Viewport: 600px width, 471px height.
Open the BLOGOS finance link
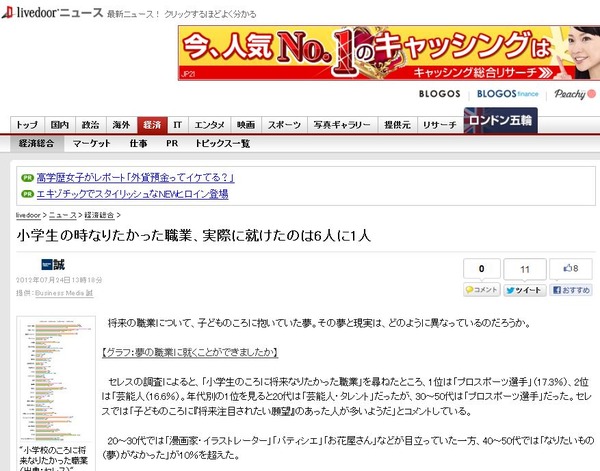click(507, 94)
